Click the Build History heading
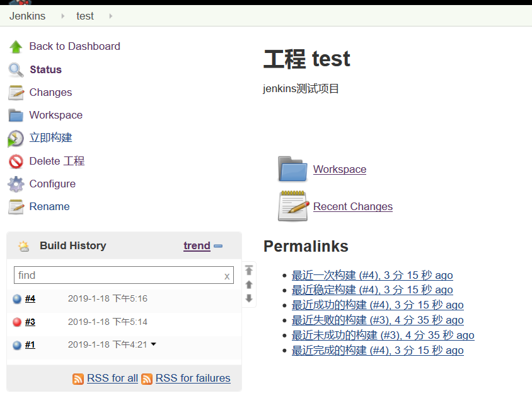This screenshot has height=405, width=532. click(73, 246)
